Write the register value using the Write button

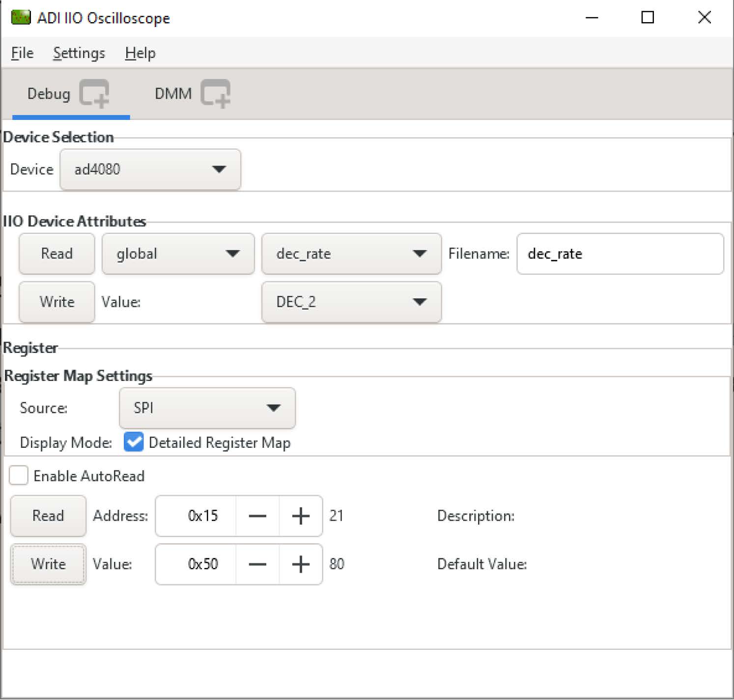click(48, 564)
